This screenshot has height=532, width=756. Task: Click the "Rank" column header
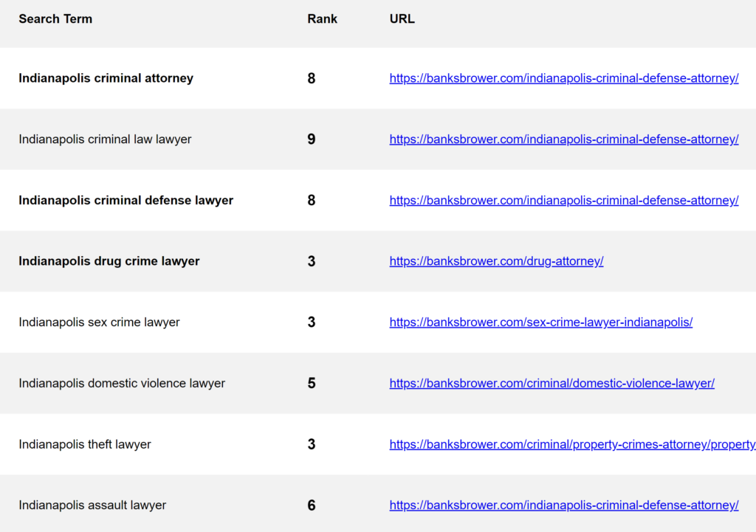[322, 18]
